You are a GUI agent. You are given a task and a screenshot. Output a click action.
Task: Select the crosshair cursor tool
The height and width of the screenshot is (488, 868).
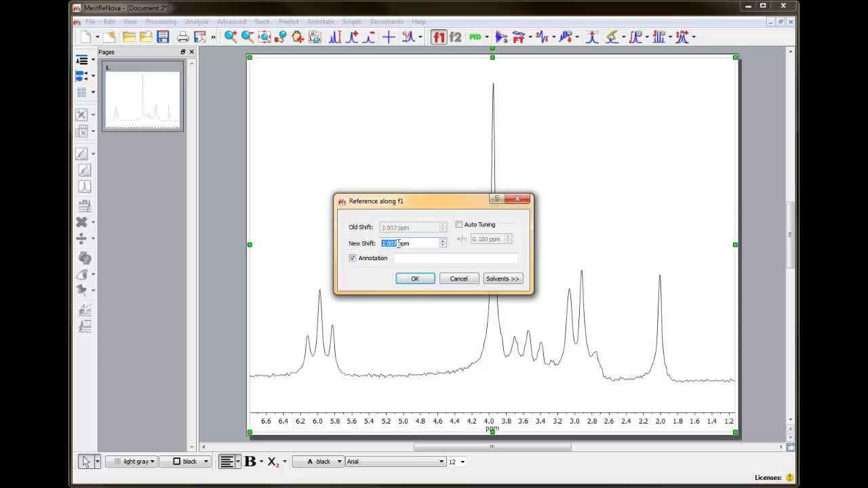point(389,37)
